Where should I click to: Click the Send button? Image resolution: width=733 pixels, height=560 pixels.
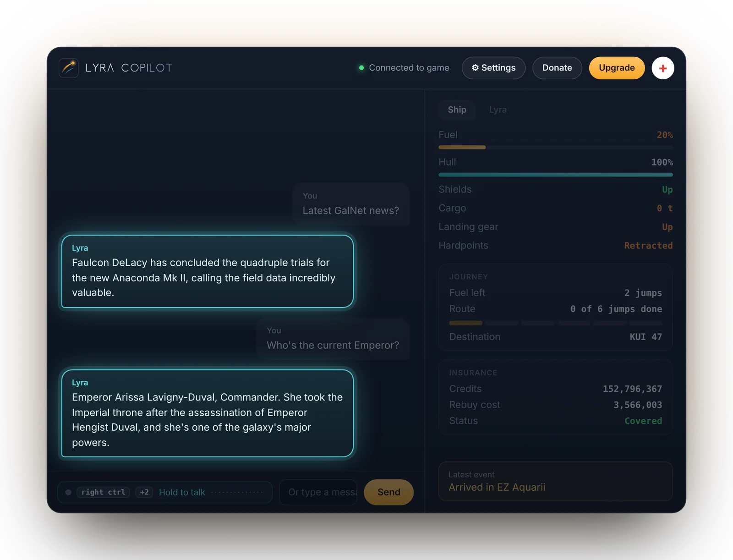(x=388, y=492)
